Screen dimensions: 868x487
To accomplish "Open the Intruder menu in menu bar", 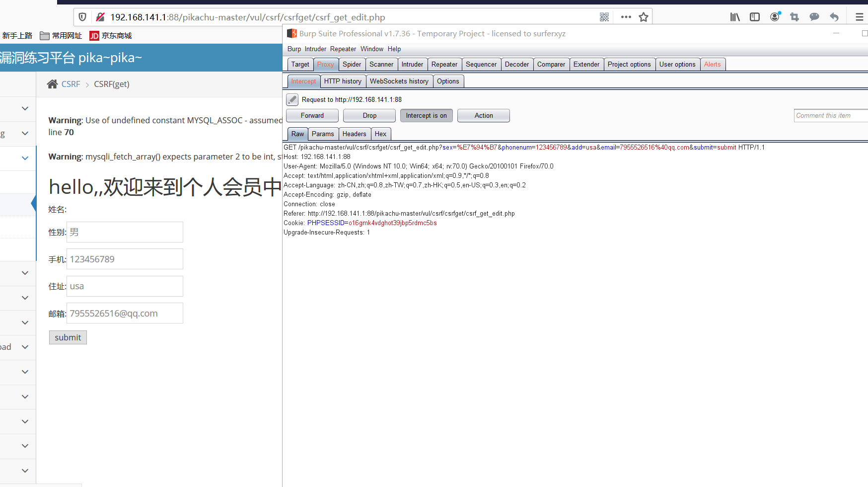I will [x=315, y=49].
